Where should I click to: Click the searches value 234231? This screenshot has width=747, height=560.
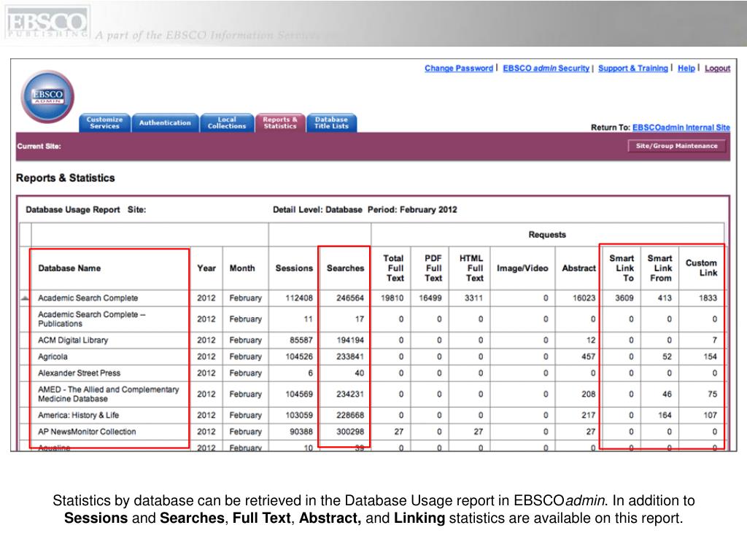tap(350, 394)
